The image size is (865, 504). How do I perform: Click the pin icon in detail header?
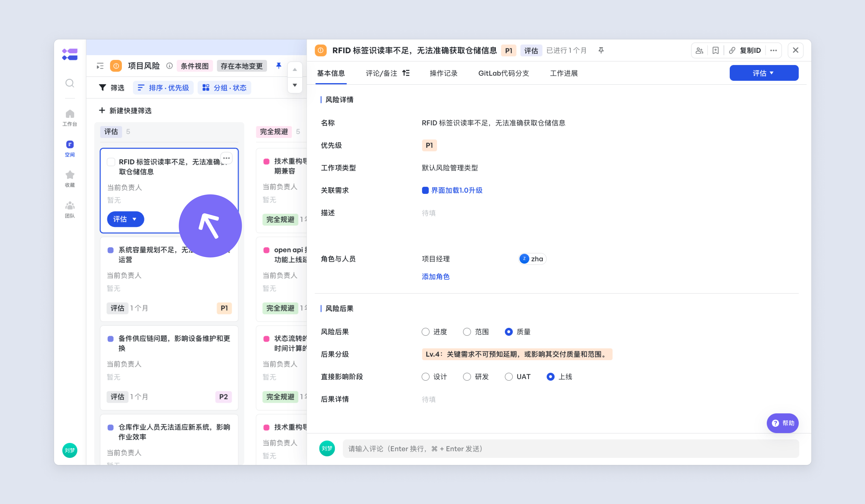(601, 50)
